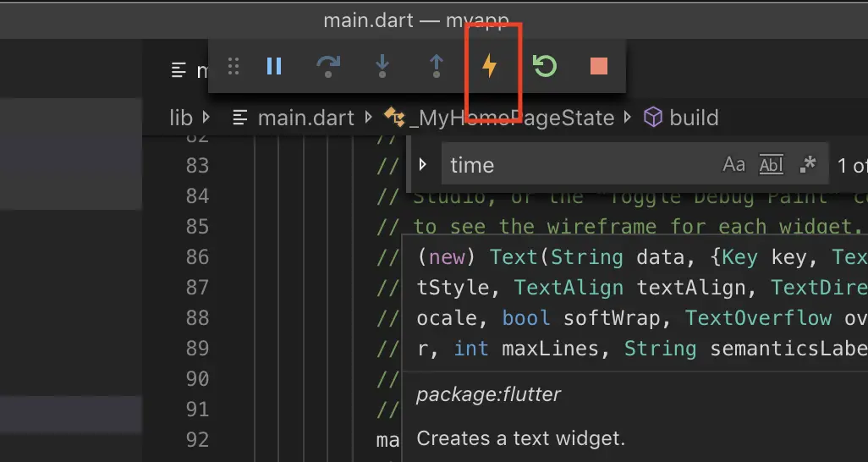
Task: Click 'TextAlign' in the hover signature
Action: [569, 288]
